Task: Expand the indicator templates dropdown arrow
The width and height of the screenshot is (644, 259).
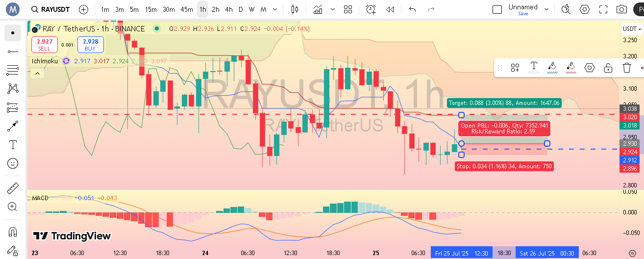Action: point(333,9)
